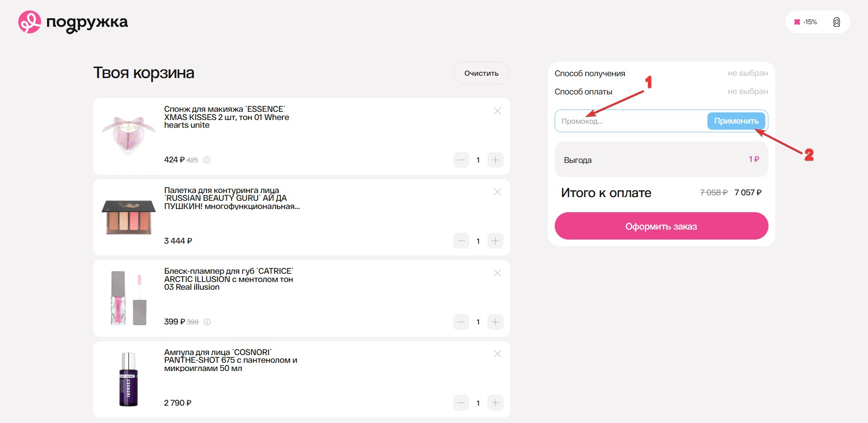Show price info for ESSENCE sponge

pos(206,160)
